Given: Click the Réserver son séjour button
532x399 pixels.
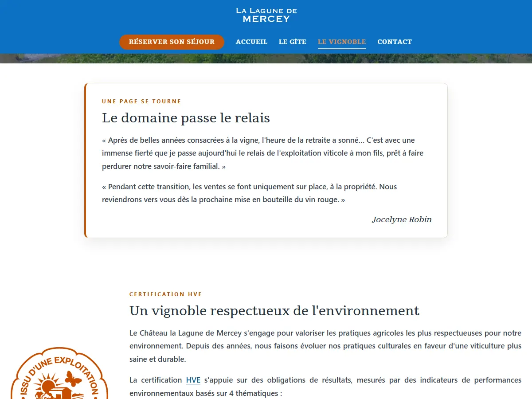Looking at the screenshot, I should point(172,42).
